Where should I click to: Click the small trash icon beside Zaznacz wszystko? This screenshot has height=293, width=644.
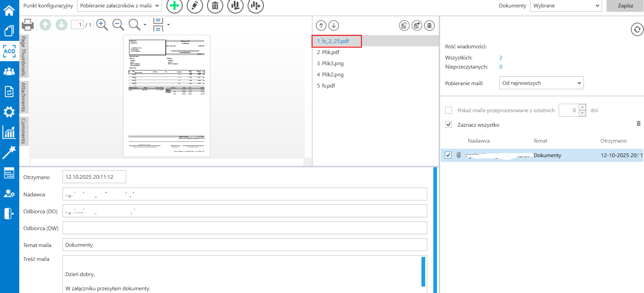click(639, 124)
